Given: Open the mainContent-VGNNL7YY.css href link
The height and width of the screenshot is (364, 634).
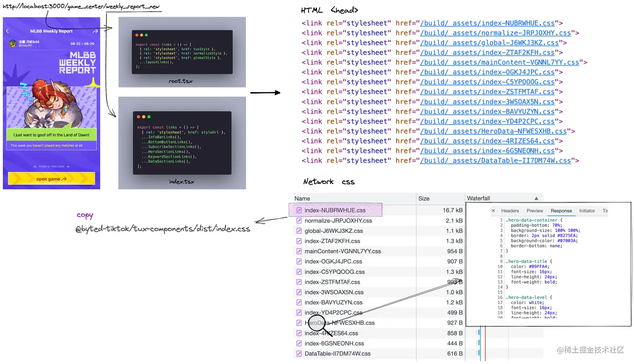Looking at the screenshot, I should (x=500, y=62).
